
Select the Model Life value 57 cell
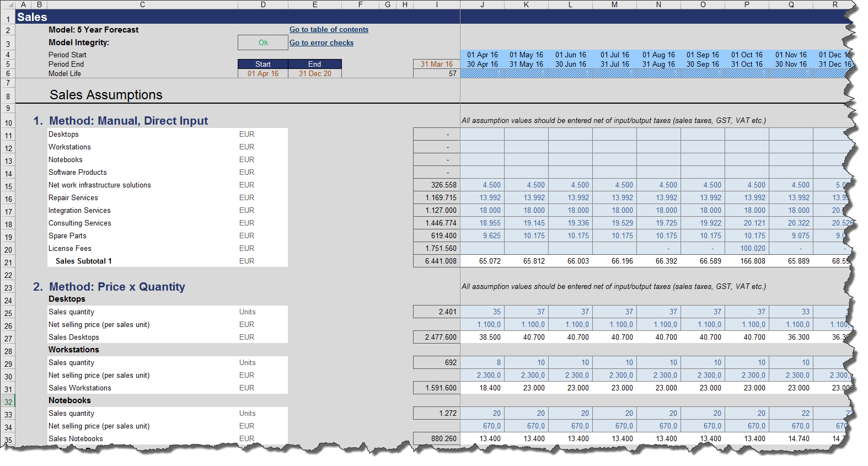pos(437,74)
